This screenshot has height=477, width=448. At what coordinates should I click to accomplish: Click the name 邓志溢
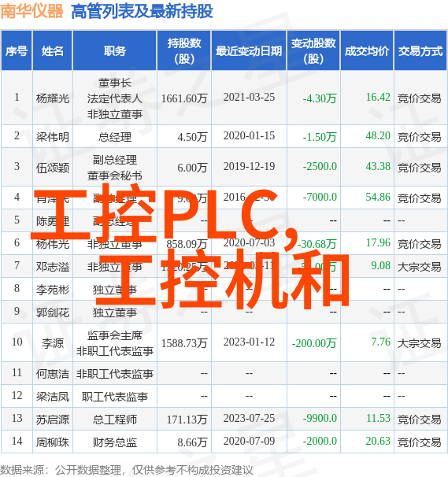tap(53, 267)
